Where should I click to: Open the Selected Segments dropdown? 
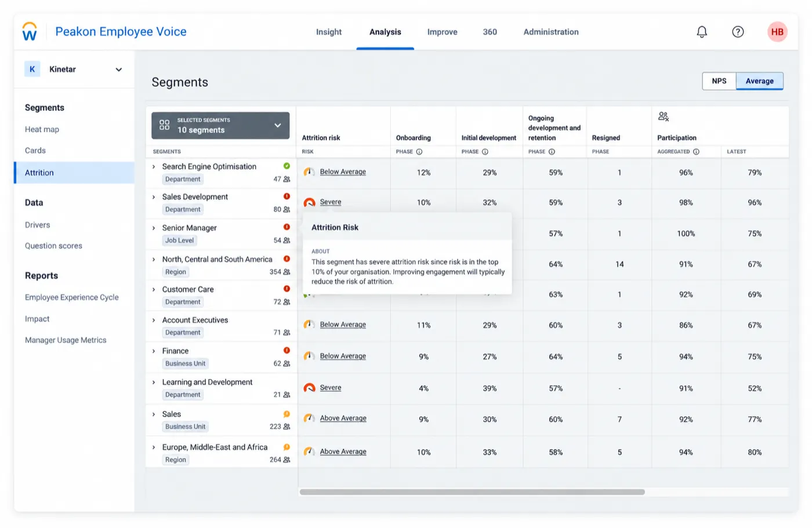220,125
